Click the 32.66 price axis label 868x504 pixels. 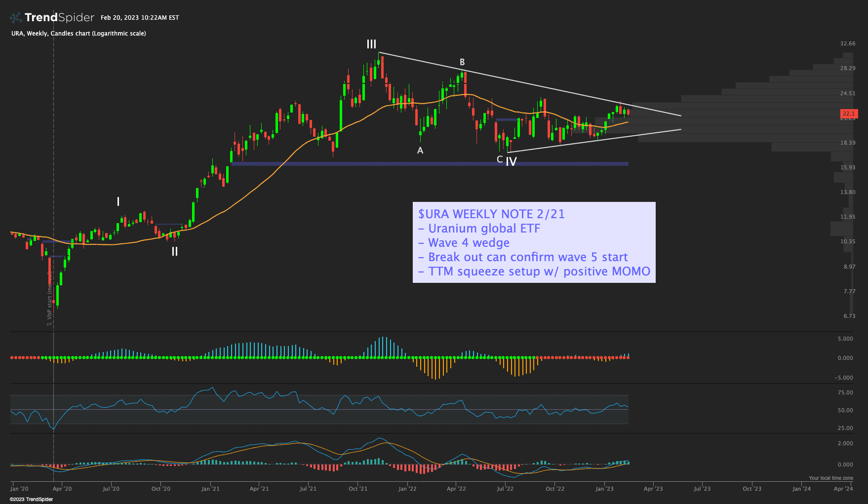848,44
